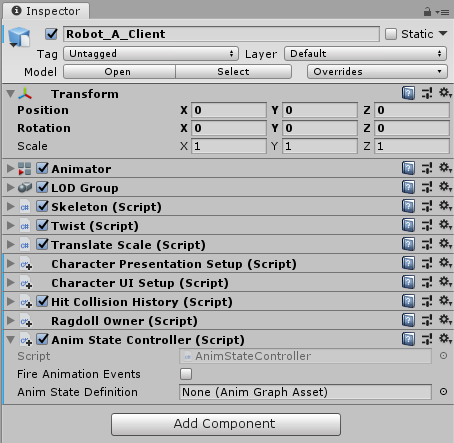Expand the Ragdoll Owner script foldout

[11, 320]
